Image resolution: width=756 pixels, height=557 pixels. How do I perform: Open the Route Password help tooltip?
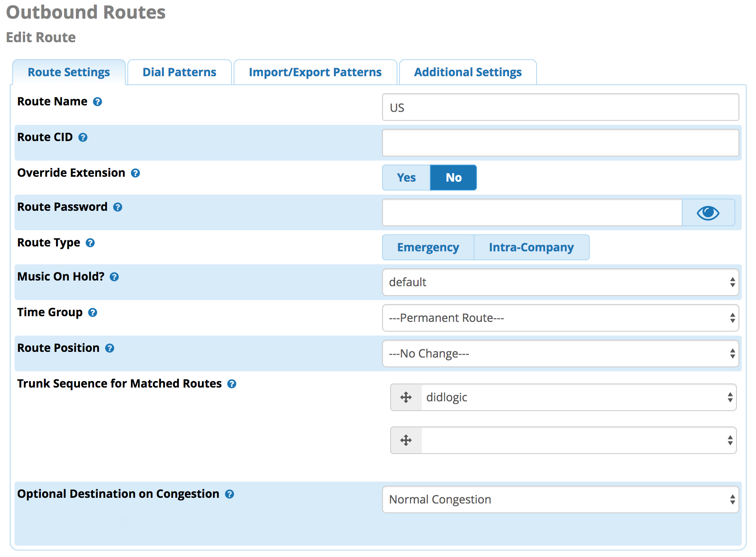pyautogui.click(x=118, y=208)
